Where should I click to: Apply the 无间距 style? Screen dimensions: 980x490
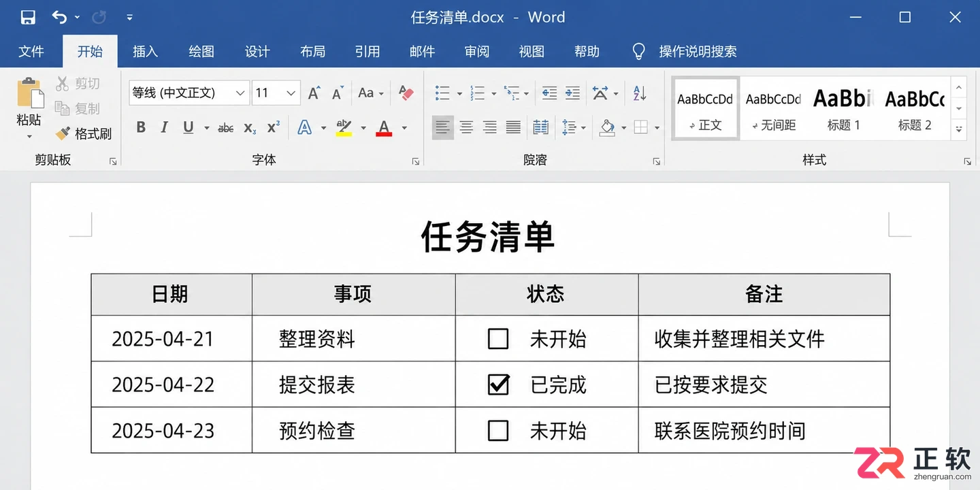pyautogui.click(x=773, y=109)
